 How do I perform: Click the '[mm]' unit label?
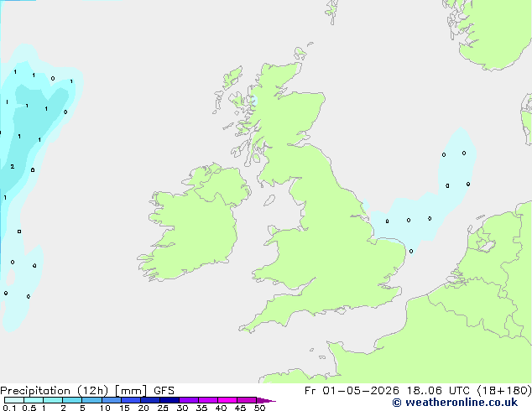tap(131, 391)
